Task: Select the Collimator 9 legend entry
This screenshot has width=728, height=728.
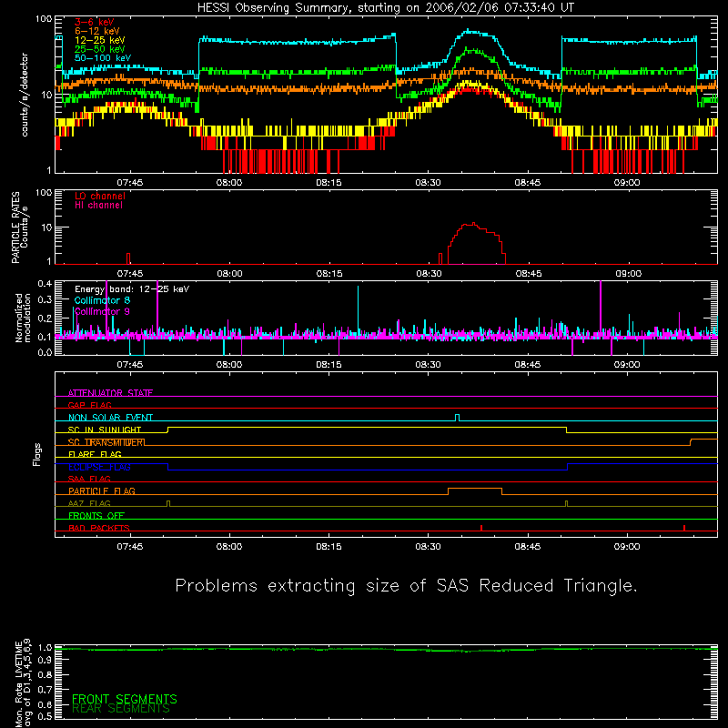Action: 102,311
